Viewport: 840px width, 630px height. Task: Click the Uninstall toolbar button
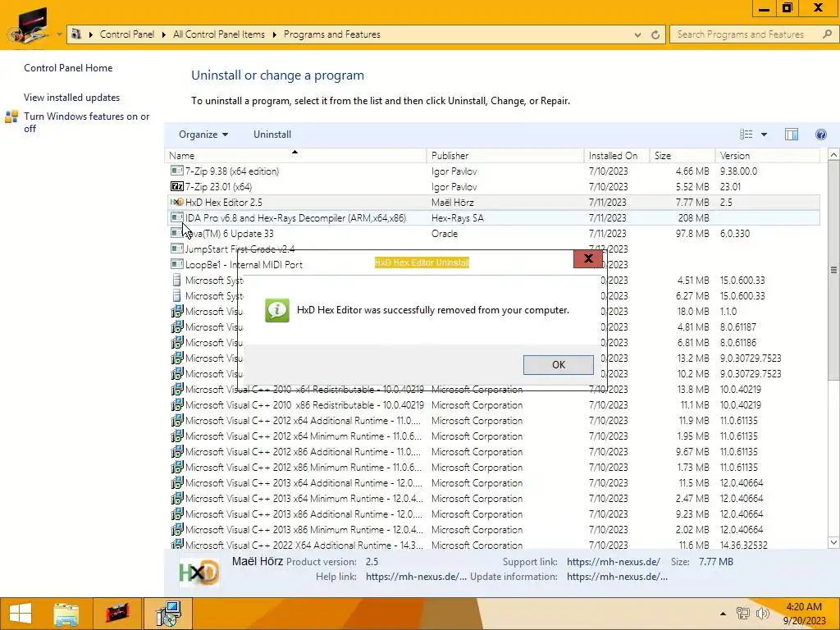pyautogui.click(x=272, y=135)
